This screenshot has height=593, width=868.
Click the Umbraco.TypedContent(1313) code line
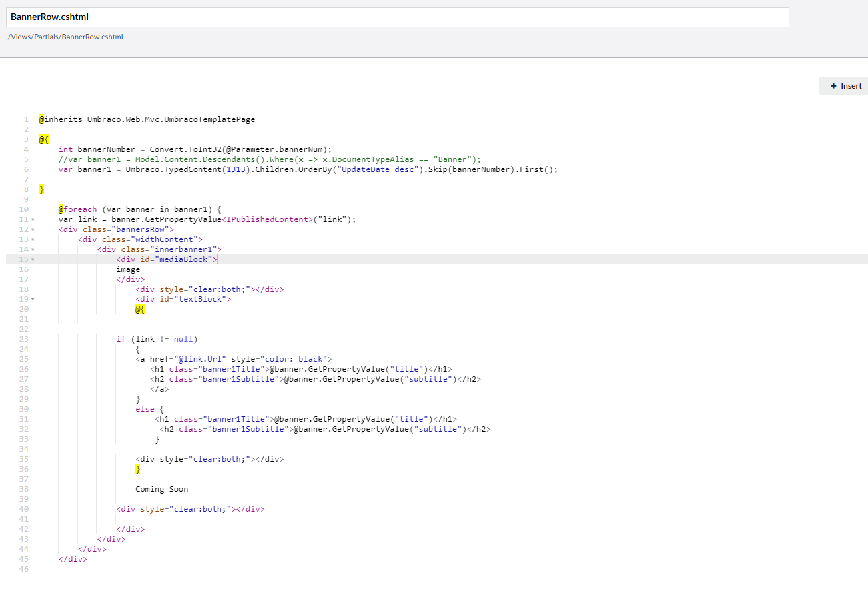(308, 169)
